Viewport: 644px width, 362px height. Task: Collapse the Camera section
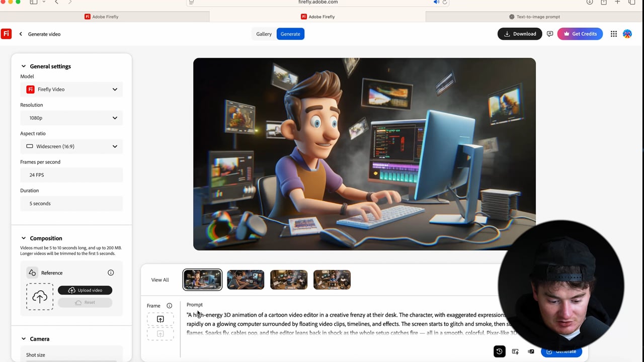23,339
